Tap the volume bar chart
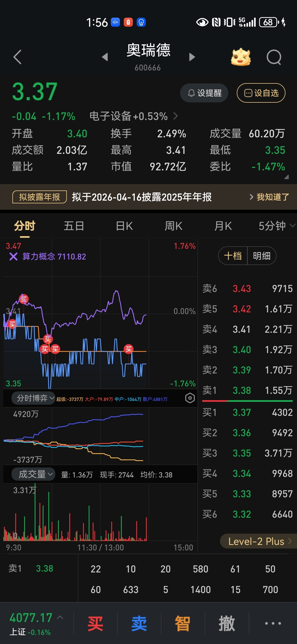 point(100,512)
